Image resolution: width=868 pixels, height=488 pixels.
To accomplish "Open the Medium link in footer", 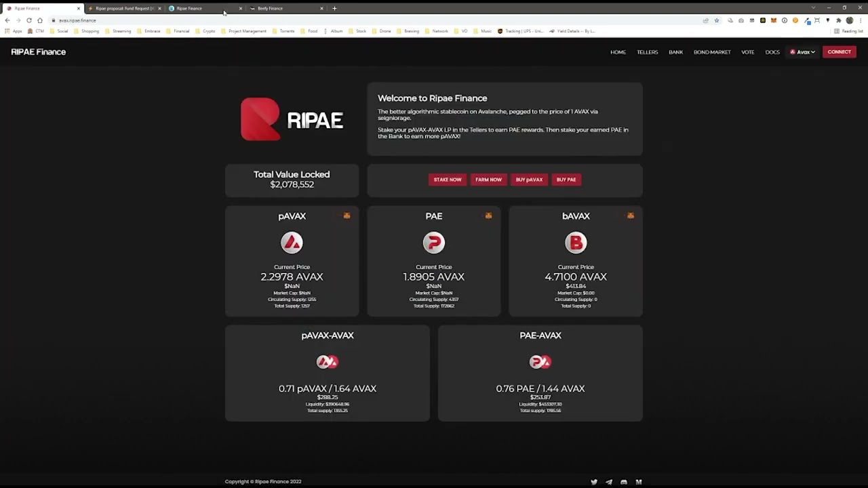I will pos(639,482).
